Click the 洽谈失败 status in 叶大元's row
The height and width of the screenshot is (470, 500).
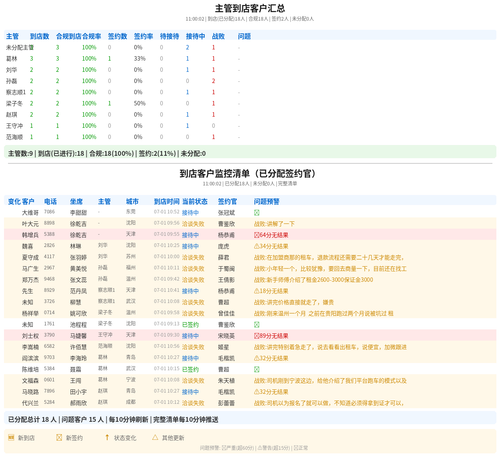click(193, 224)
